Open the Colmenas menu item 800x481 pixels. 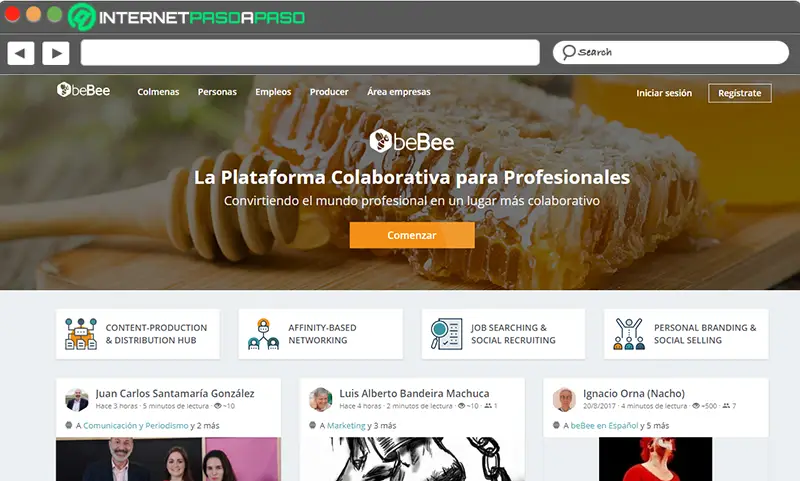point(158,92)
